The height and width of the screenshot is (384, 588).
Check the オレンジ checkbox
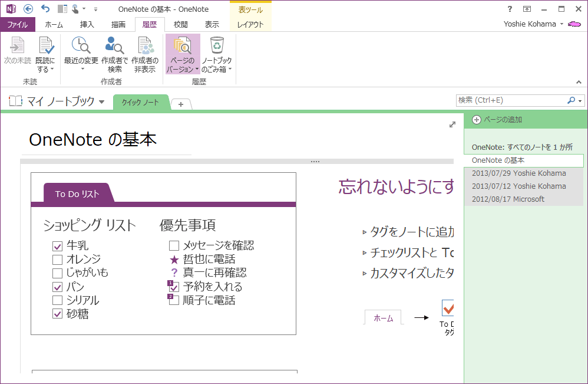(57, 260)
